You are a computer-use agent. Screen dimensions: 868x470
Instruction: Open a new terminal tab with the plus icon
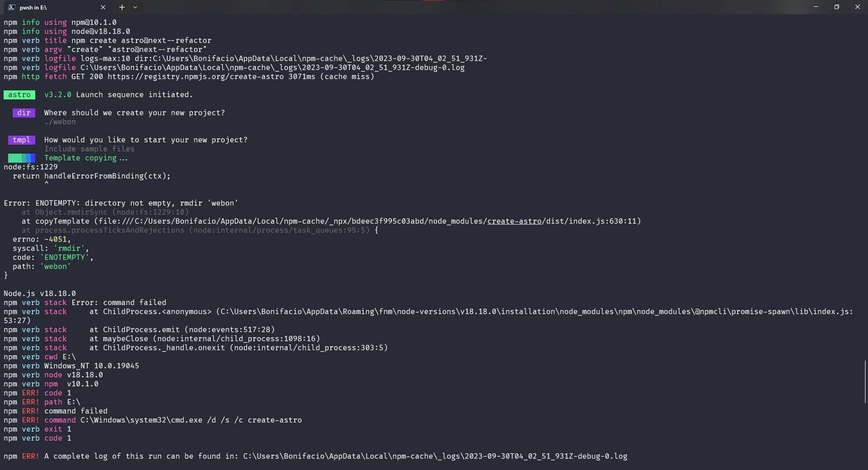tap(121, 7)
